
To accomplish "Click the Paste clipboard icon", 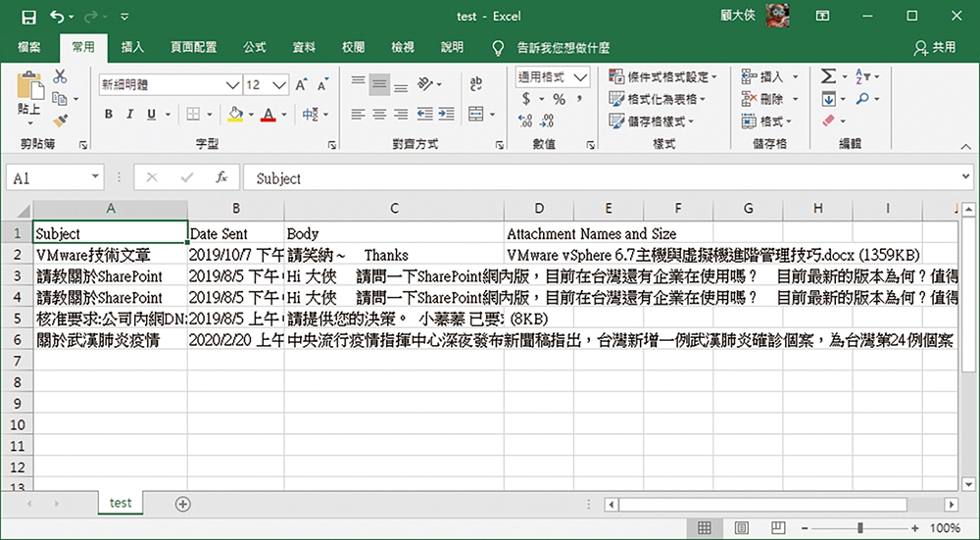I will (x=29, y=86).
